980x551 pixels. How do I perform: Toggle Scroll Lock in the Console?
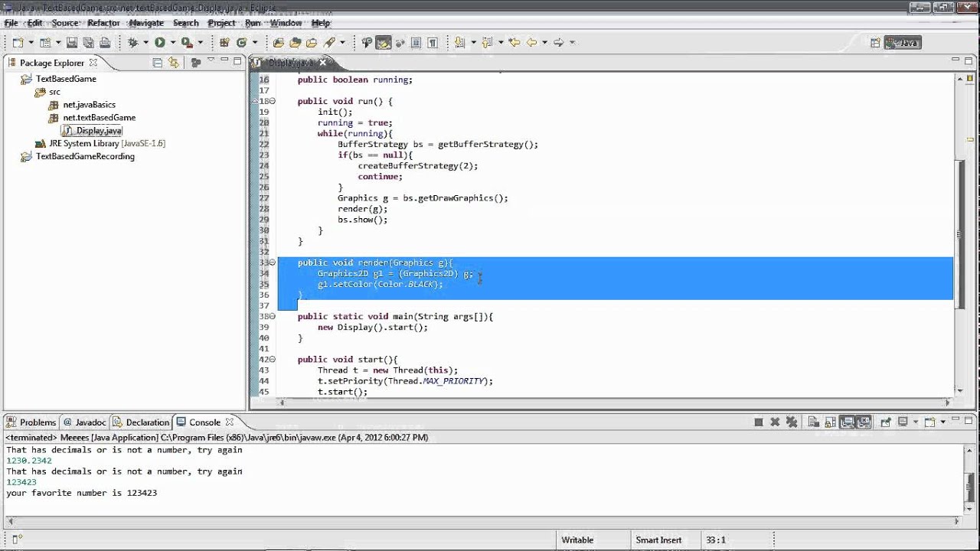point(830,422)
